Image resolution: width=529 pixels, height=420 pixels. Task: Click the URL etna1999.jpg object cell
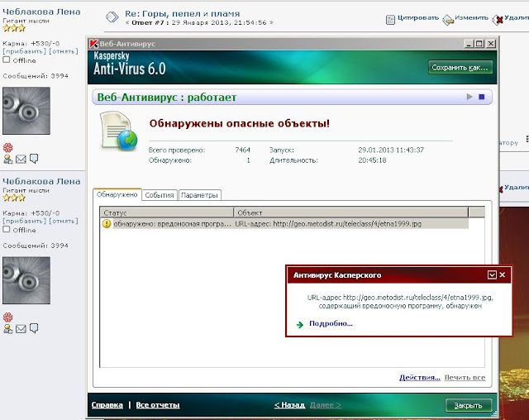(328, 224)
